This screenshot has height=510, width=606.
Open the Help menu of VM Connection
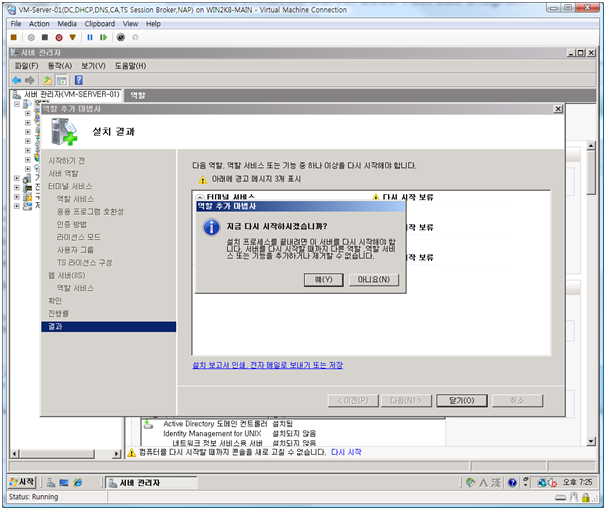[153, 24]
